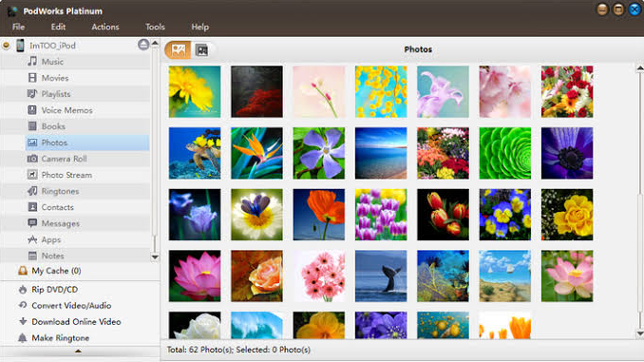Click sidebar scroll up arrow
The image size is (644, 362).
pyautogui.click(x=155, y=43)
